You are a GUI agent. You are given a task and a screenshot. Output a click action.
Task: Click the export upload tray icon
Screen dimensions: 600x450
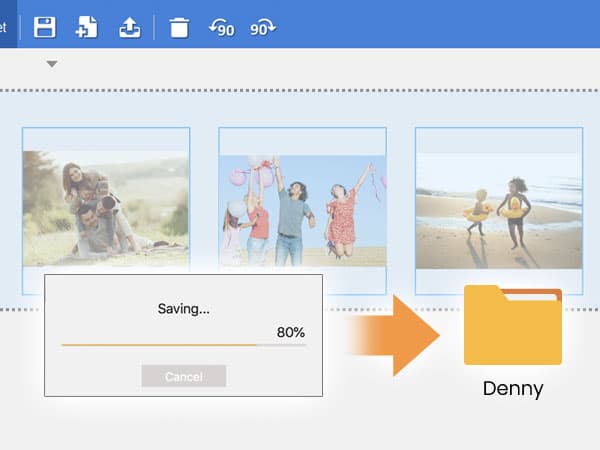[130, 27]
